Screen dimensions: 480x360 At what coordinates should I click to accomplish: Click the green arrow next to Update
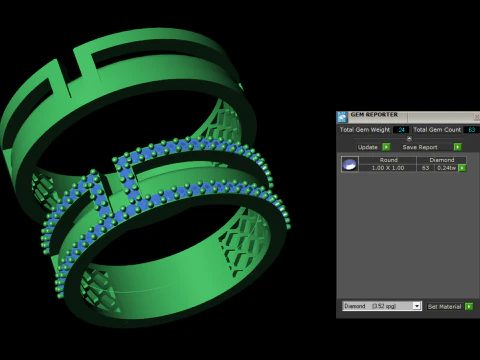pyautogui.click(x=386, y=147)
